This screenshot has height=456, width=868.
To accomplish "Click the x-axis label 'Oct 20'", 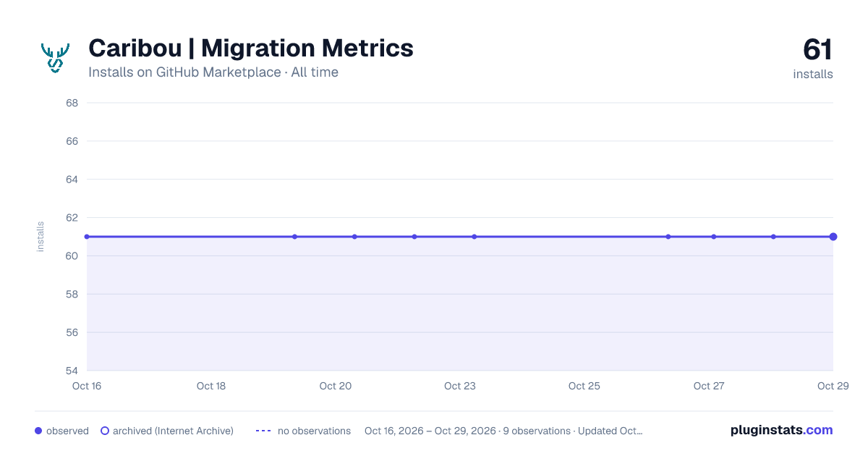I will 336,386.
